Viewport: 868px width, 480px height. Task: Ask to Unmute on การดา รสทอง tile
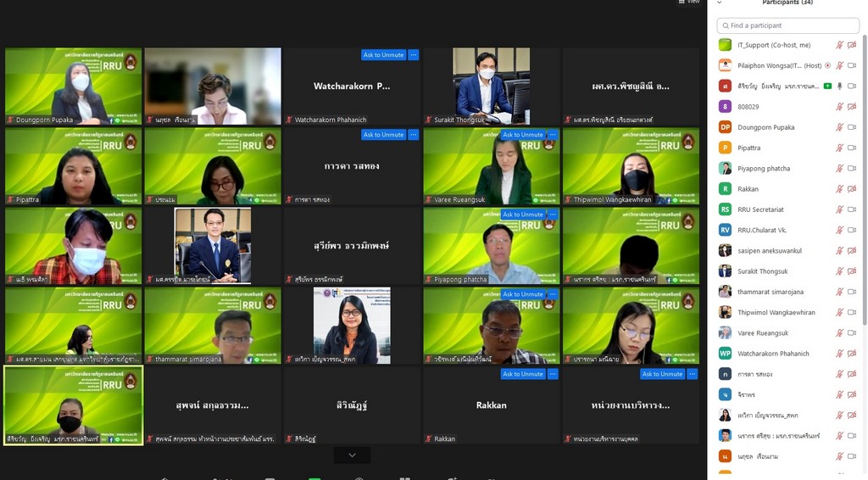point(383,135)
